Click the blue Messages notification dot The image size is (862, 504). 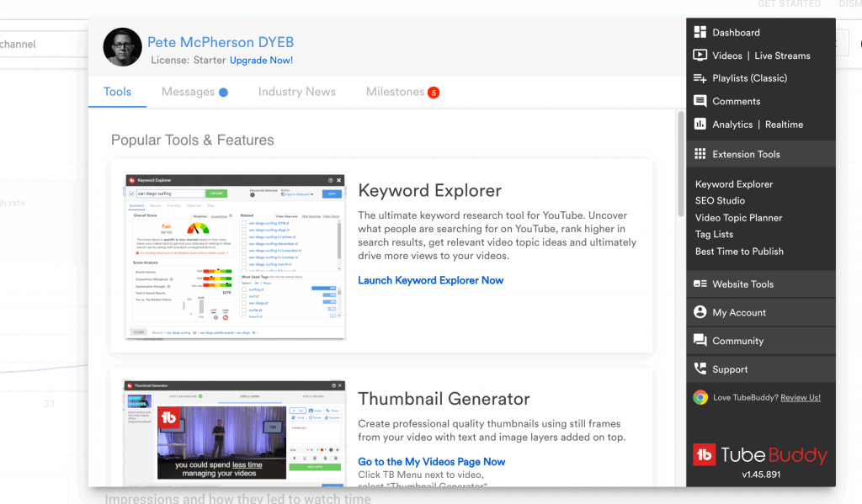point(223,93)
